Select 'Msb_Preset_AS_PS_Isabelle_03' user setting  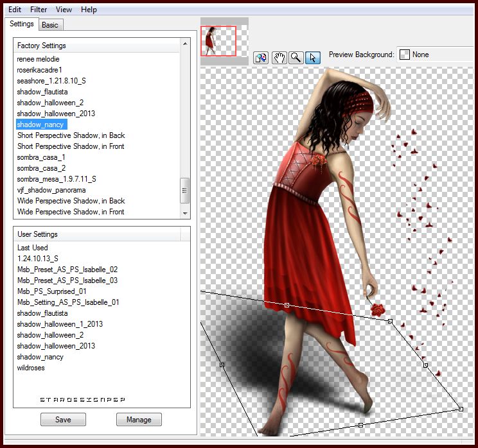click(67, 280)
